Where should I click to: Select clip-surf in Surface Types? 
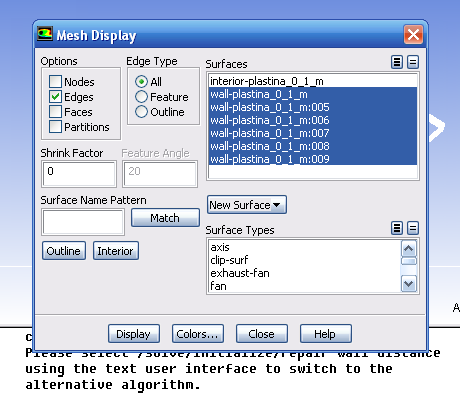point(305,260)
